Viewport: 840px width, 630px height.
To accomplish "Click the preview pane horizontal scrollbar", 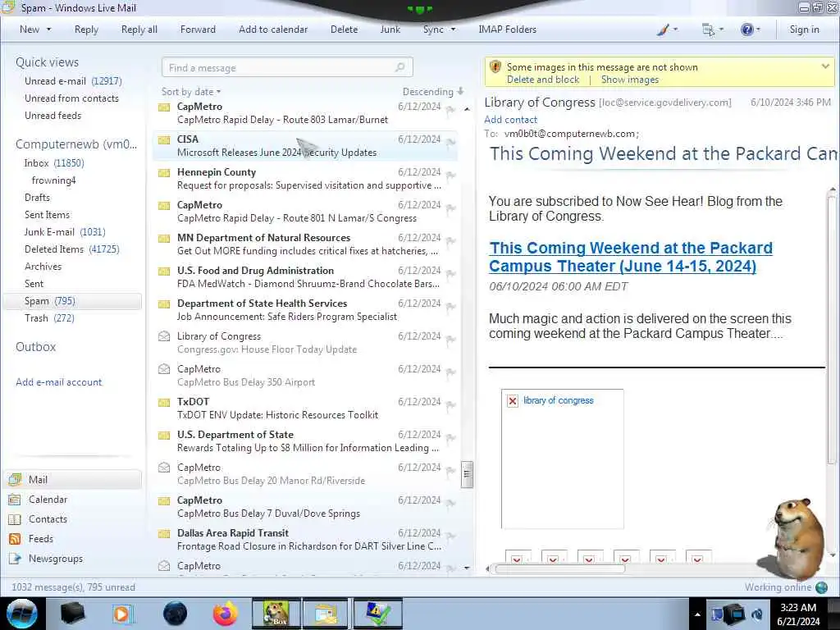I will point(559,569).
